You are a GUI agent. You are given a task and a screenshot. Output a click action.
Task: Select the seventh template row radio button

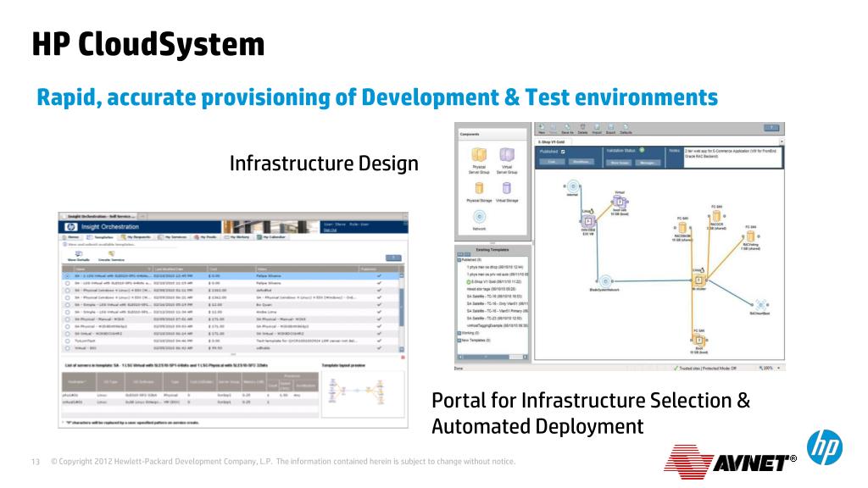click(68, 319)
